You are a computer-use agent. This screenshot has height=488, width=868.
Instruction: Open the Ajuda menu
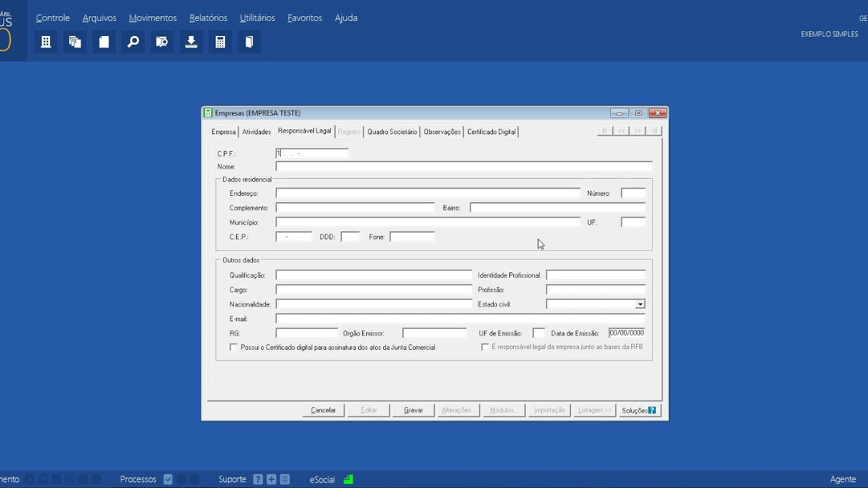click(x=346, y=18)
